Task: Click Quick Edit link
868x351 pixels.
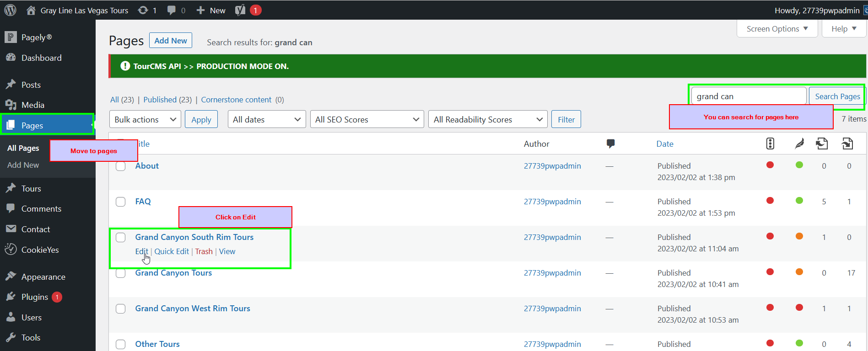Action: point(172,251)
